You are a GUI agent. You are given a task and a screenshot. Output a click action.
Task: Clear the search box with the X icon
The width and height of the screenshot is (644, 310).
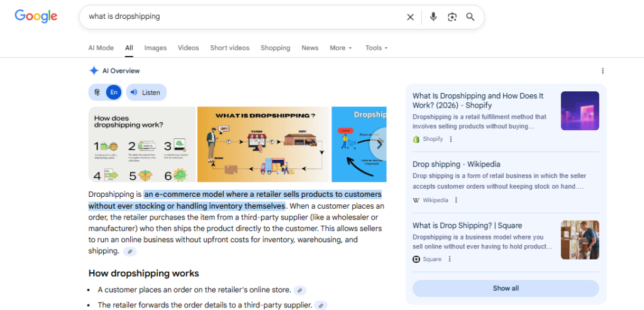(x=410, y=17)
